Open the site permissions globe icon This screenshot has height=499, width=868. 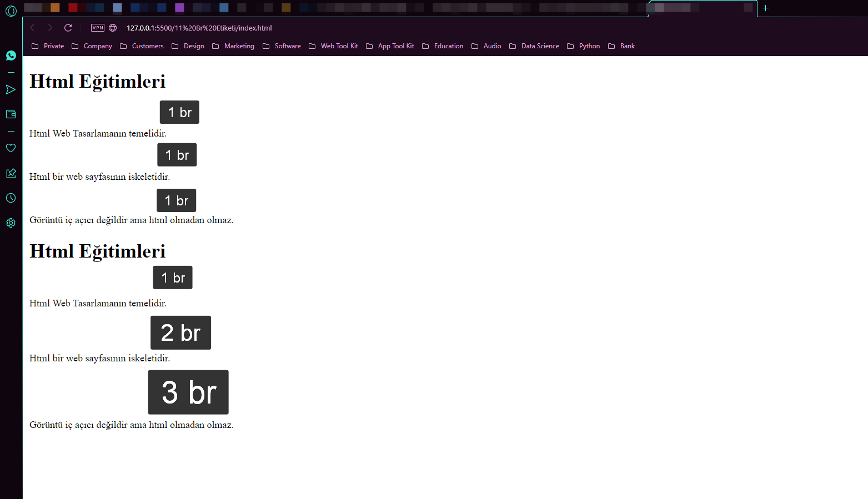click(113, 28)
